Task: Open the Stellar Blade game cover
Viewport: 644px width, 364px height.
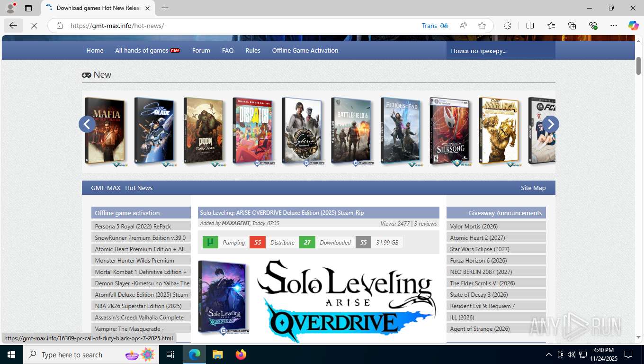Action: point(155,131)
